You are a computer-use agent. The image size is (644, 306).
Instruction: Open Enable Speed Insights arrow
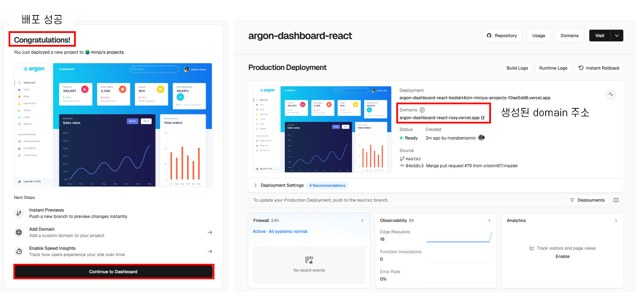210,252
